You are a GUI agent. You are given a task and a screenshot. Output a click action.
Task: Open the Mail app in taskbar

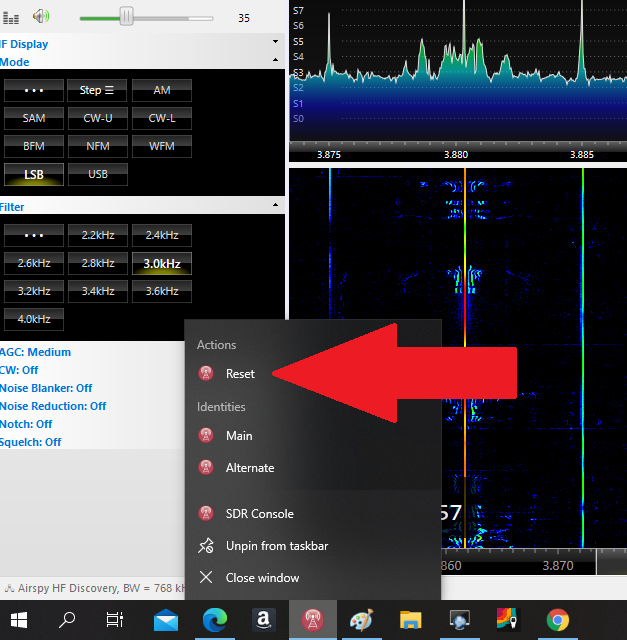[166, 620]
